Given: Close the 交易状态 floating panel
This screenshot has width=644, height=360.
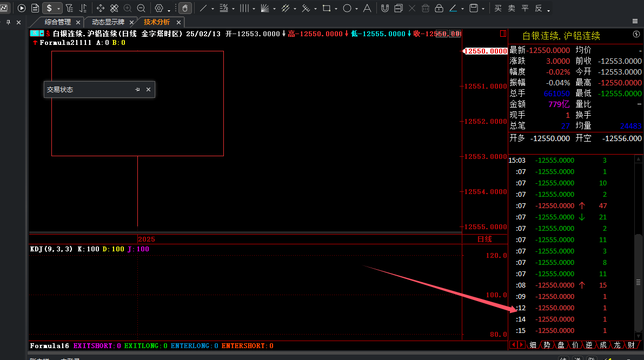Looking at the screenshot, I should tap(148, 90).
